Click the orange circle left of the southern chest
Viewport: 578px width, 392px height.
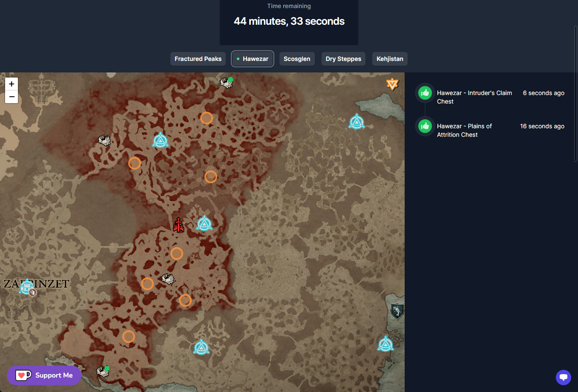tap(147, 284)
